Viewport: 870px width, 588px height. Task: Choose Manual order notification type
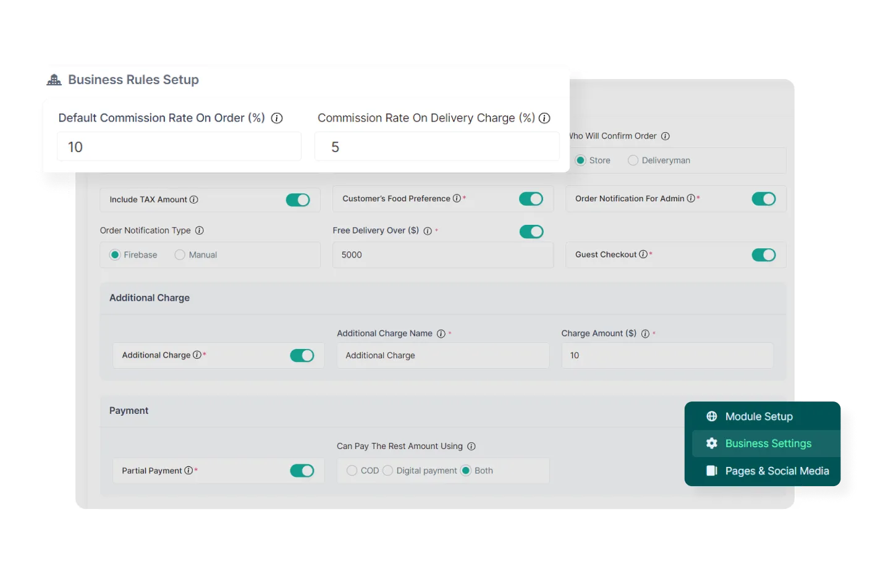pyautogui.click(x=180, y=255)
